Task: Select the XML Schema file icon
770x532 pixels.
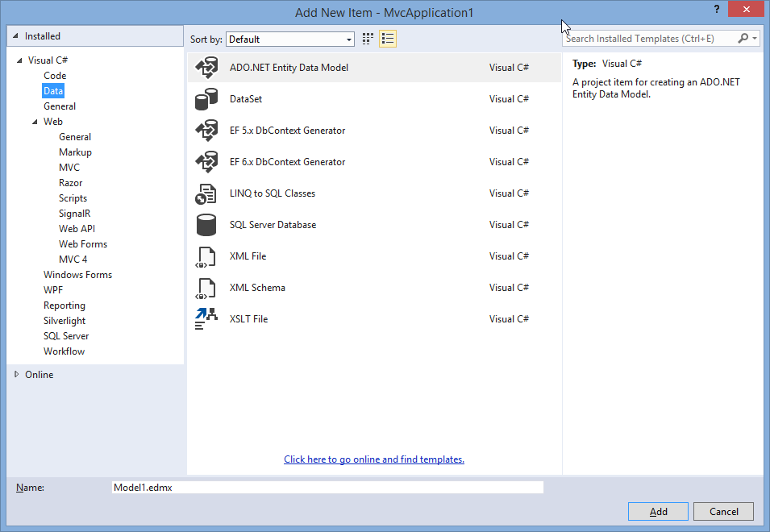Action: [206, 288]
